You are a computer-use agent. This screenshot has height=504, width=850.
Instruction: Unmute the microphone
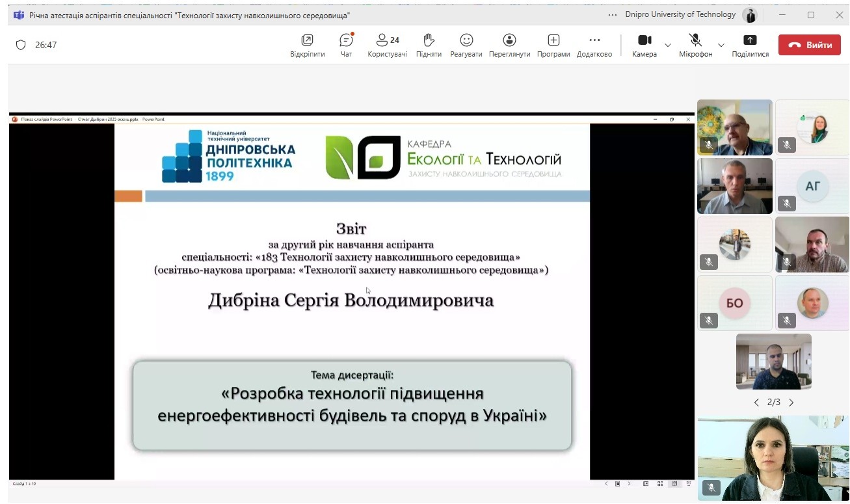[x=695, y=45]
